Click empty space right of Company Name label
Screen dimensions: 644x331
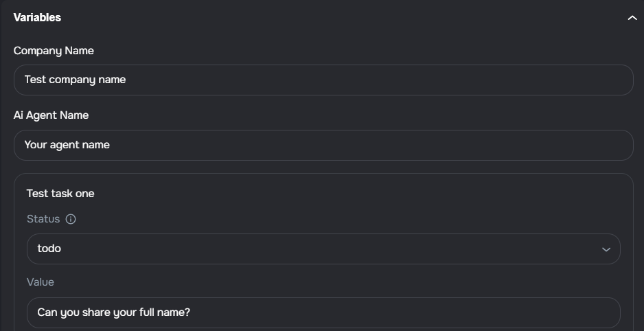pos(343,51)
